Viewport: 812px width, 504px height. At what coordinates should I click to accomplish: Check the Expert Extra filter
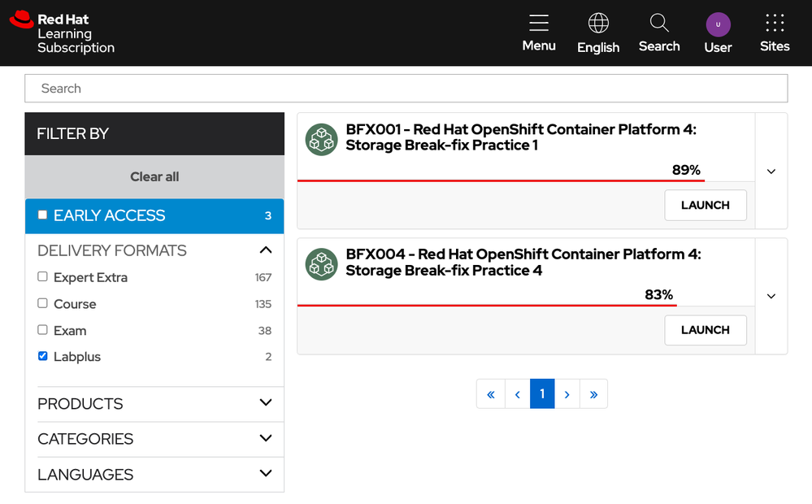[43, 276]
